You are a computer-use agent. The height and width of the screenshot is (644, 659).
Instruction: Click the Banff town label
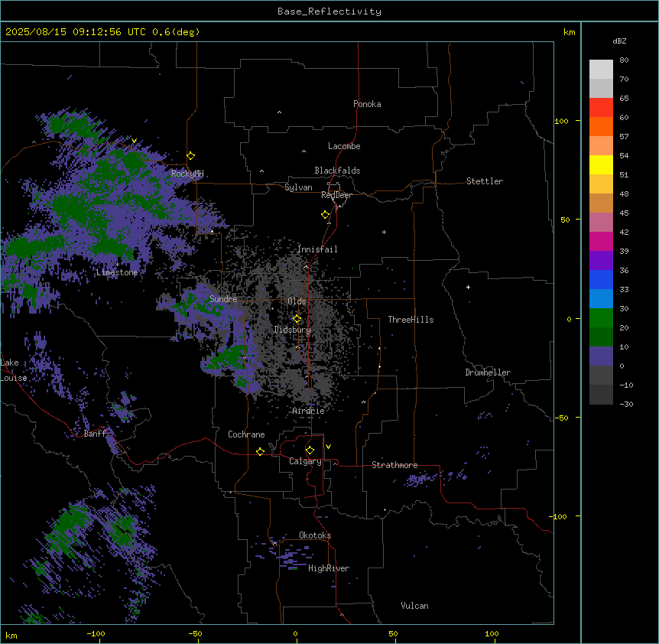(x=95, y=434)
